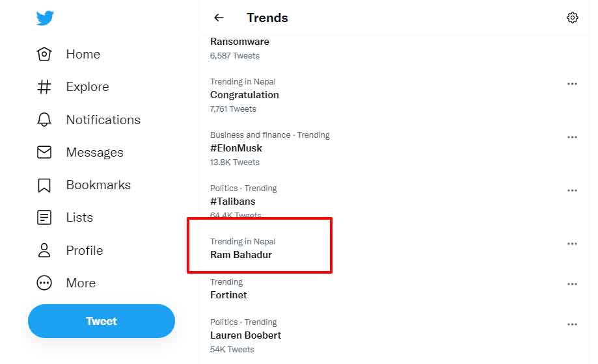Screen dimensions: 598x364
Task: Open the Fortinet trending topic
Action: pyautogui.click(x=228, y=295)
